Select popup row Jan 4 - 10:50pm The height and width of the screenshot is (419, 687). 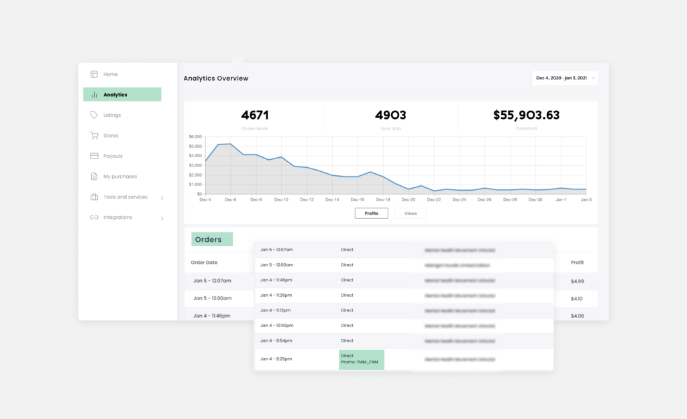click(404, 325)
